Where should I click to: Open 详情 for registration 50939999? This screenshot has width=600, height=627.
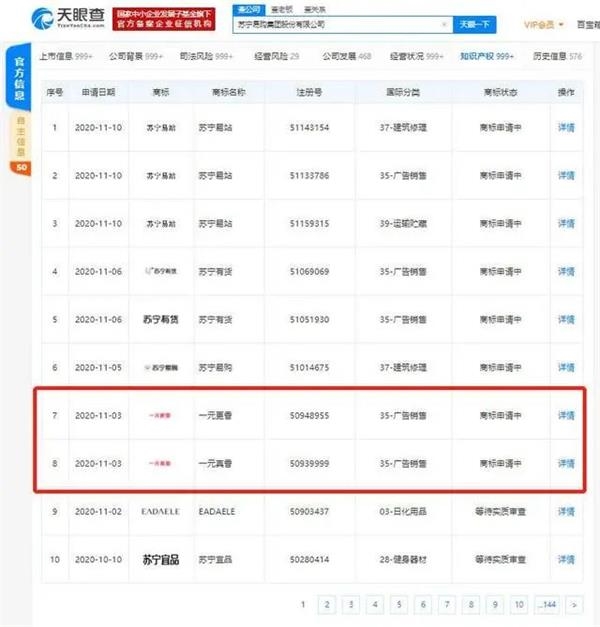pyautogui.click(x=566, y=463)
